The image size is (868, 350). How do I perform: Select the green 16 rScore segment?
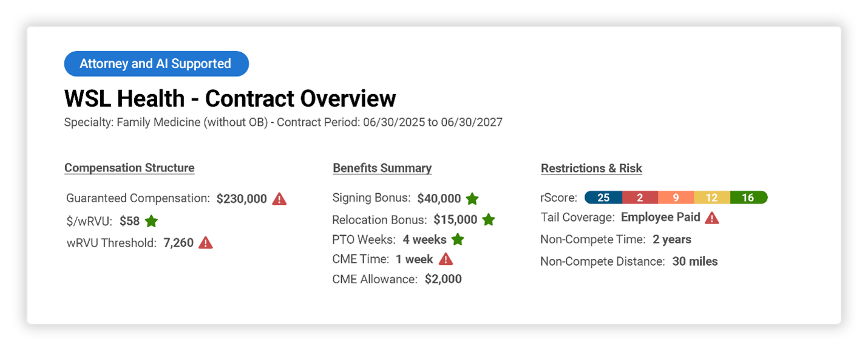749,197
